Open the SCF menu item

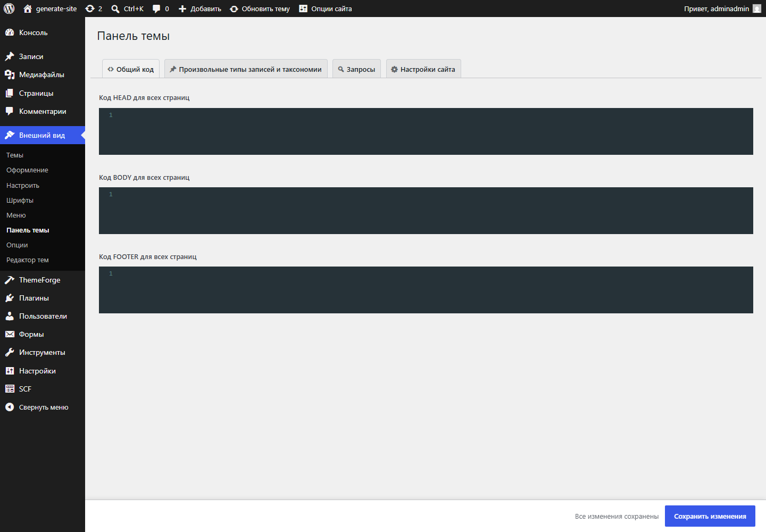pyautogui.click(x=43, y=389)
